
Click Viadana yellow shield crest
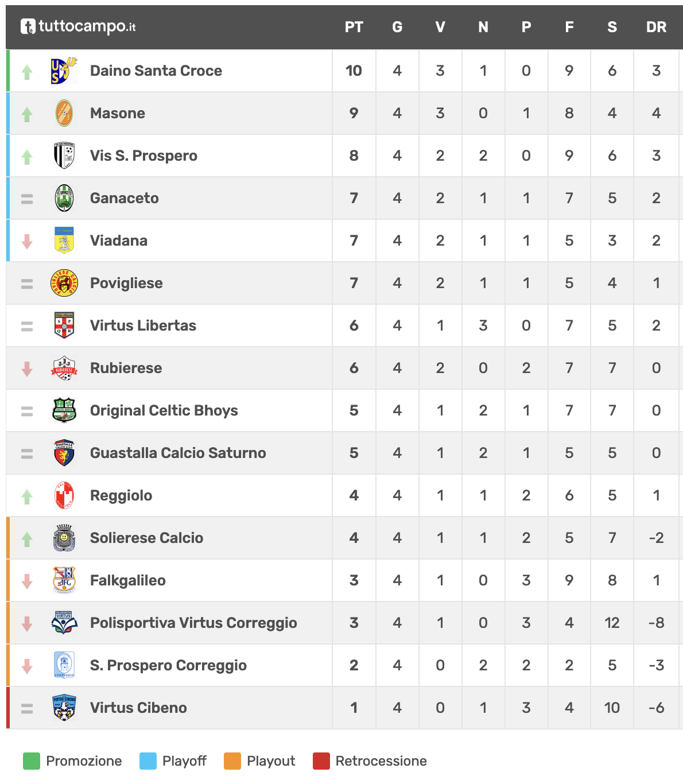pos(64,240)
